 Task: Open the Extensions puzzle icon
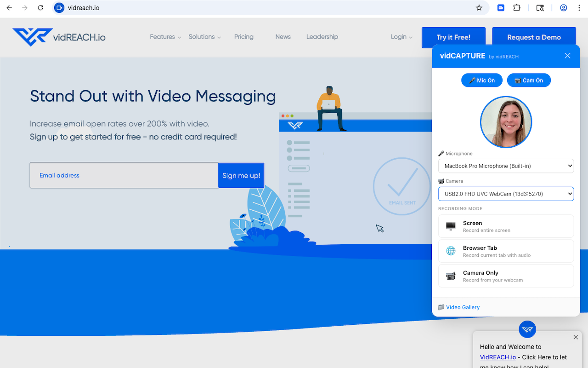coord(517,8)
